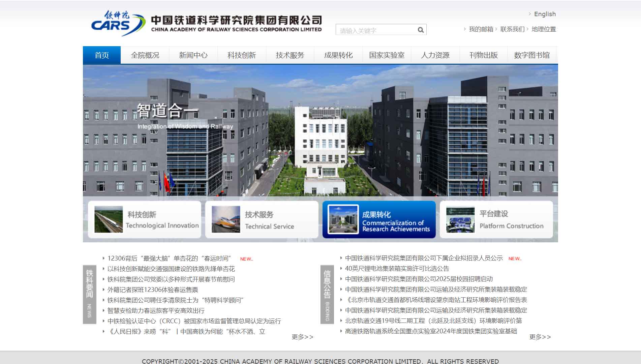
Task: Click 更多>> under the bidding notices
Action: [x=540, y=337]
